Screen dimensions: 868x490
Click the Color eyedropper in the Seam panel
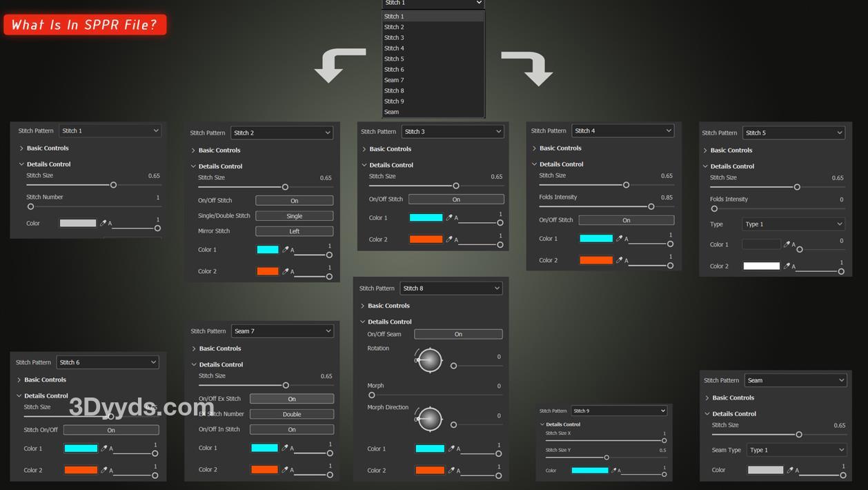pyautogui.click(x=791, y=470)
